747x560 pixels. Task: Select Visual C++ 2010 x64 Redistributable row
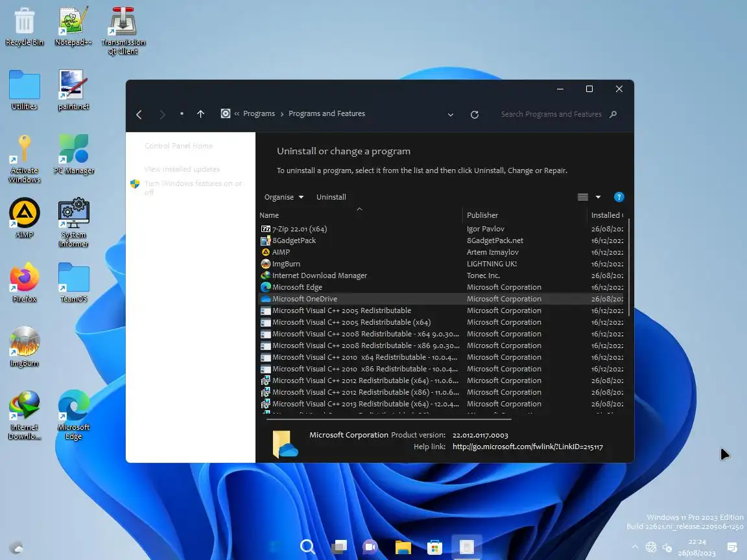442,357
